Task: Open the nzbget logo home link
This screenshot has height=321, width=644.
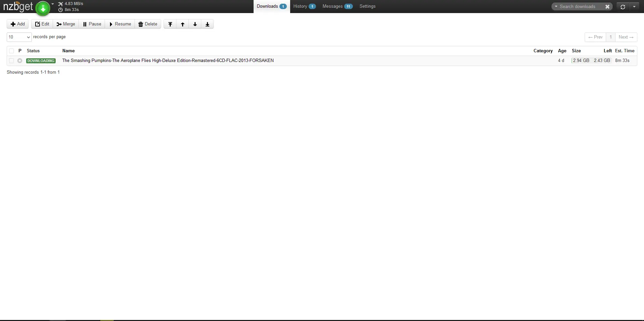Action: coord(18,7)
